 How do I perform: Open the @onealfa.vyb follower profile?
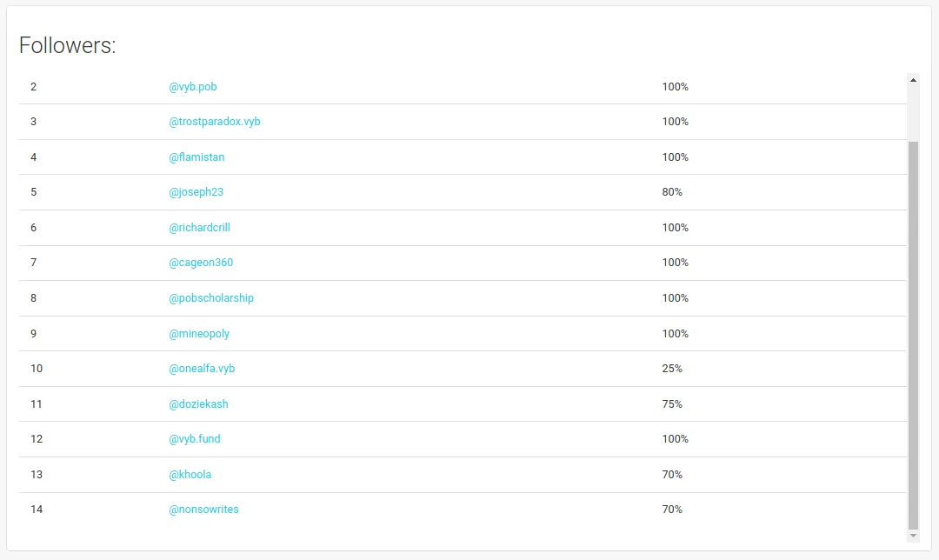click(202, 369)
